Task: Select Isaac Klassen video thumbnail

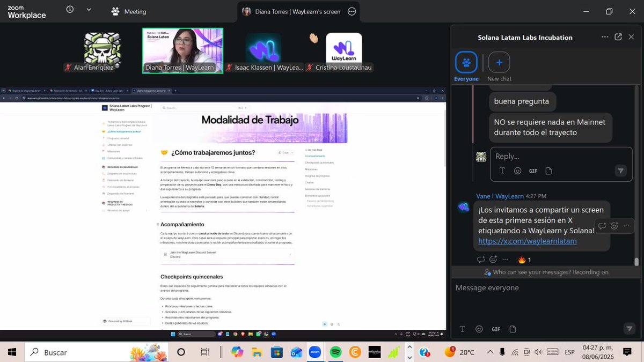Action: click(x=264, y=50)
